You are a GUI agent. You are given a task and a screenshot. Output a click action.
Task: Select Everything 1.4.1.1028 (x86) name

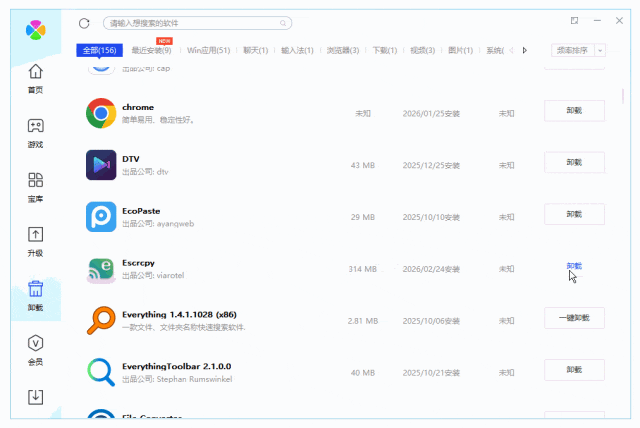(x=179, y=315)
